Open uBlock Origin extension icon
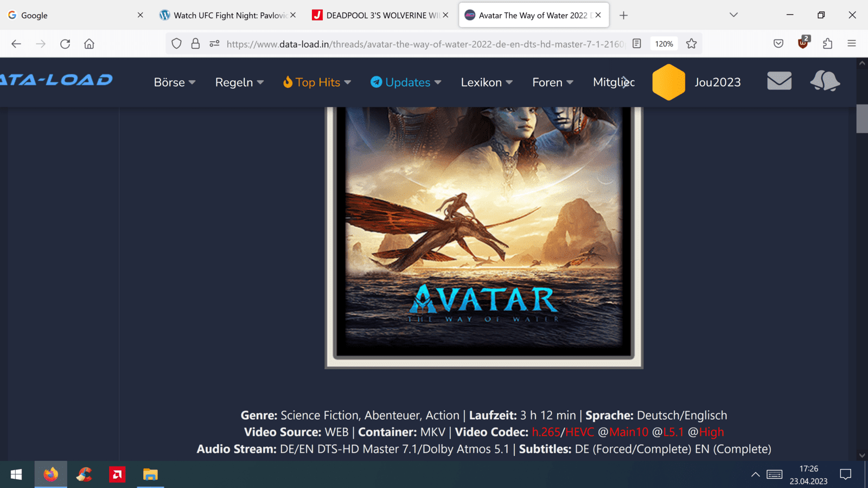 pos(803,43)
